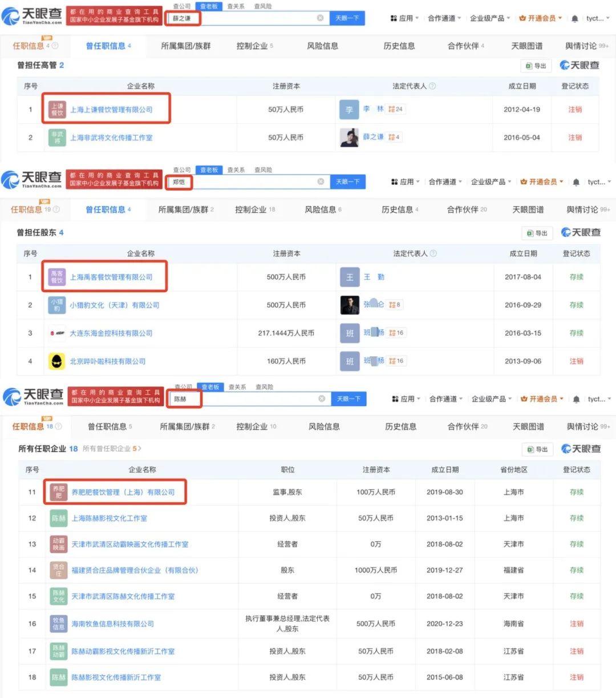This screenshot has height=698, width=616.
Task: Click the 牧鱼信息 company logo icon
Action: (x=59, y=624)
